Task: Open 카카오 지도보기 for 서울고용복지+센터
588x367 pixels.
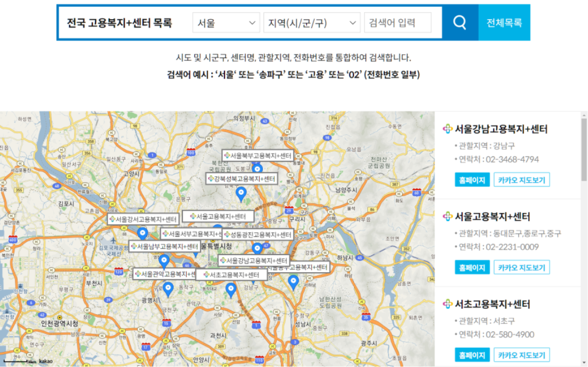Action: click(x=522, y=268)
